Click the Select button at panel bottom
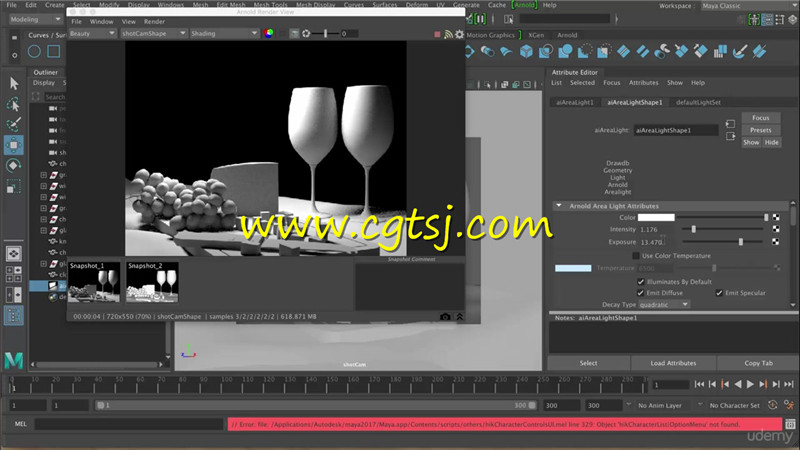Viewport: 800px width, 450px height. pos(588,363)
